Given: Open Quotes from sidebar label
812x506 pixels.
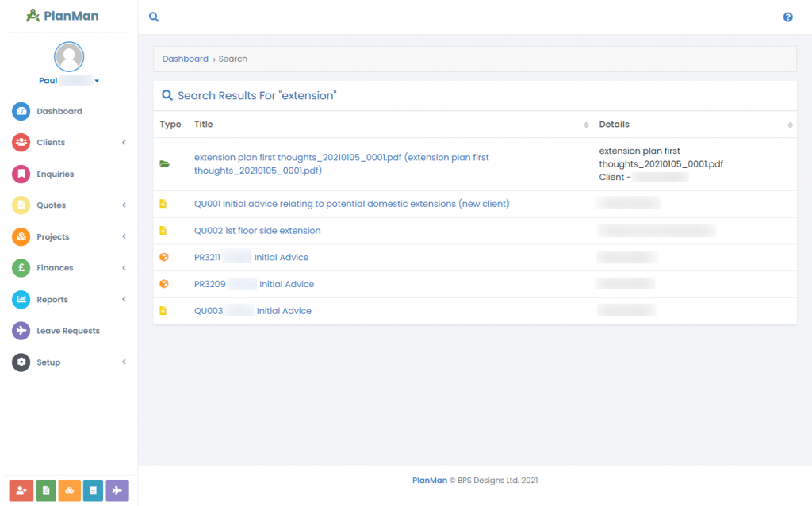Looking at the screenshot, I should [52, 205].
